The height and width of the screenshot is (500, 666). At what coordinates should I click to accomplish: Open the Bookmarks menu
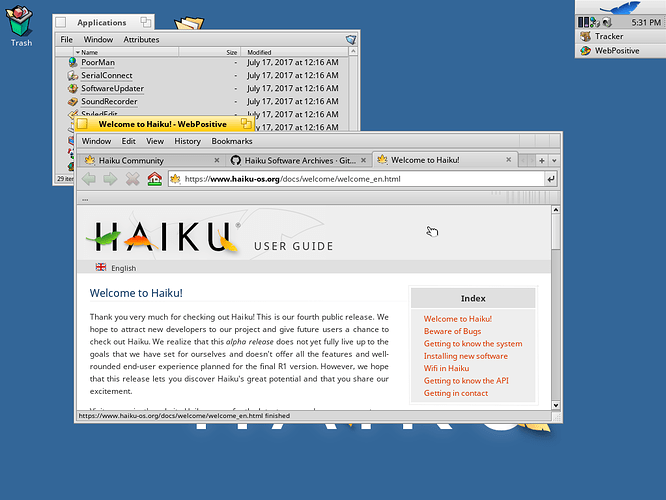[232, 141]
